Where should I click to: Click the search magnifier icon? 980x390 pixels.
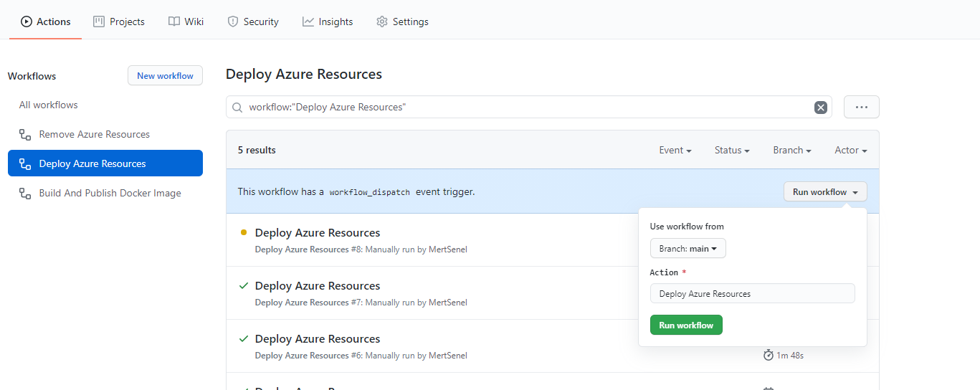(x=237, y=108)
